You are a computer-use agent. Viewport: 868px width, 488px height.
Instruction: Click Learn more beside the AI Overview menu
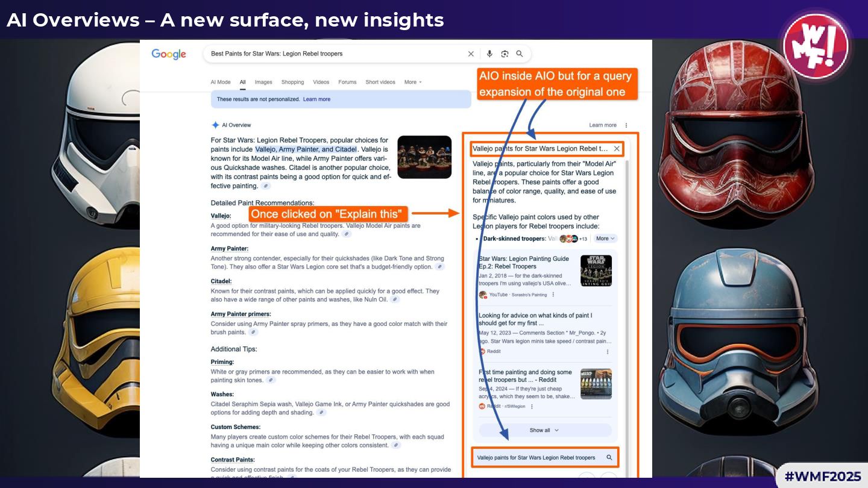pos(603,125)
